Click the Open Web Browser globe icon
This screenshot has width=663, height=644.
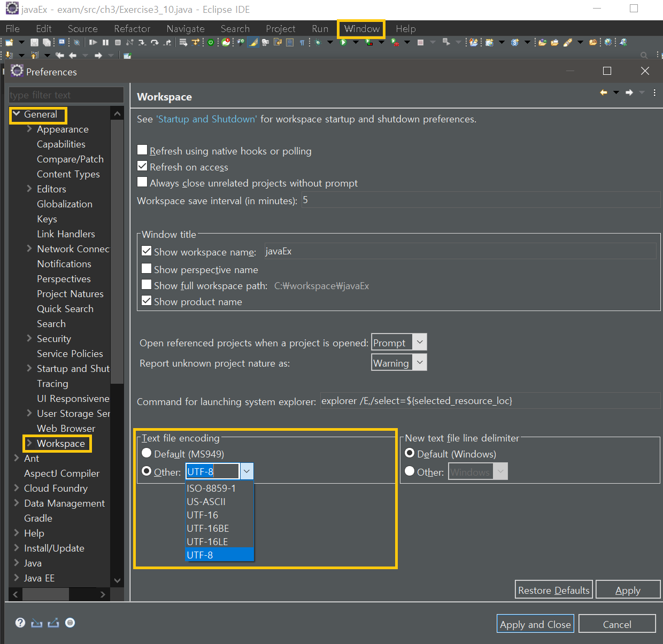pos(608,42)
